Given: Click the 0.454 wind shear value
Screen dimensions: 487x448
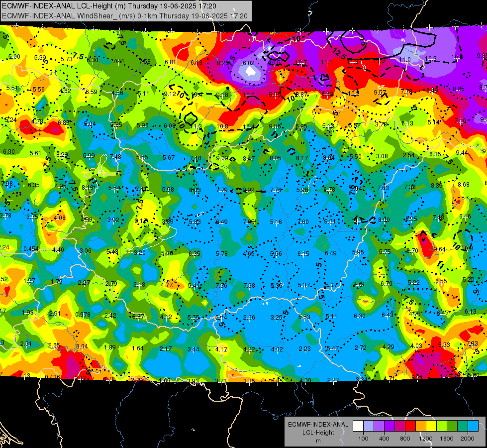Looking at the screenshot, I should (31, 249).
